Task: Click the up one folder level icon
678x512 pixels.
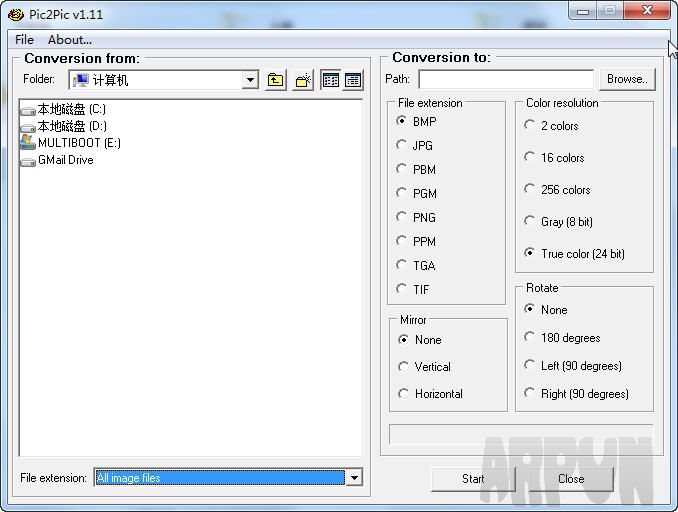Action: pyautogui.click(x=276, y=80)
